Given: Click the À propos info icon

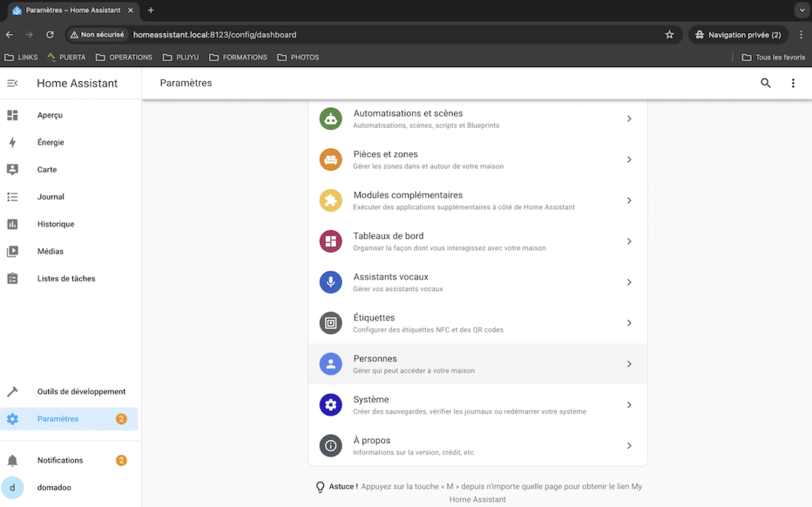Looking at the screenshot, I should pos(331,446).
